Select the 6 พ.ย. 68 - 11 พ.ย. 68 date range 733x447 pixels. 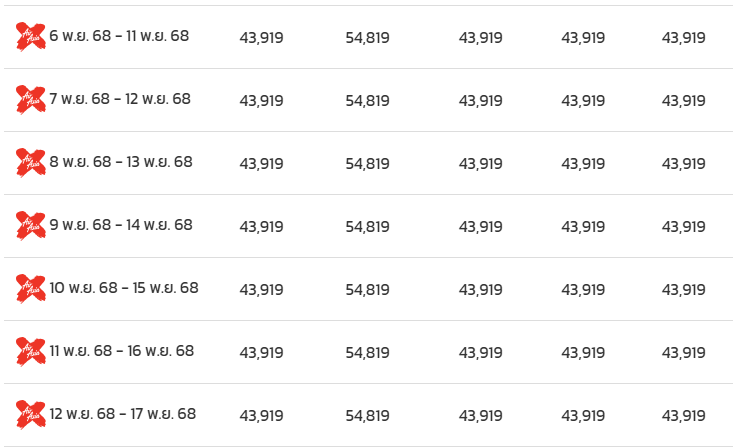click(119, 36)
